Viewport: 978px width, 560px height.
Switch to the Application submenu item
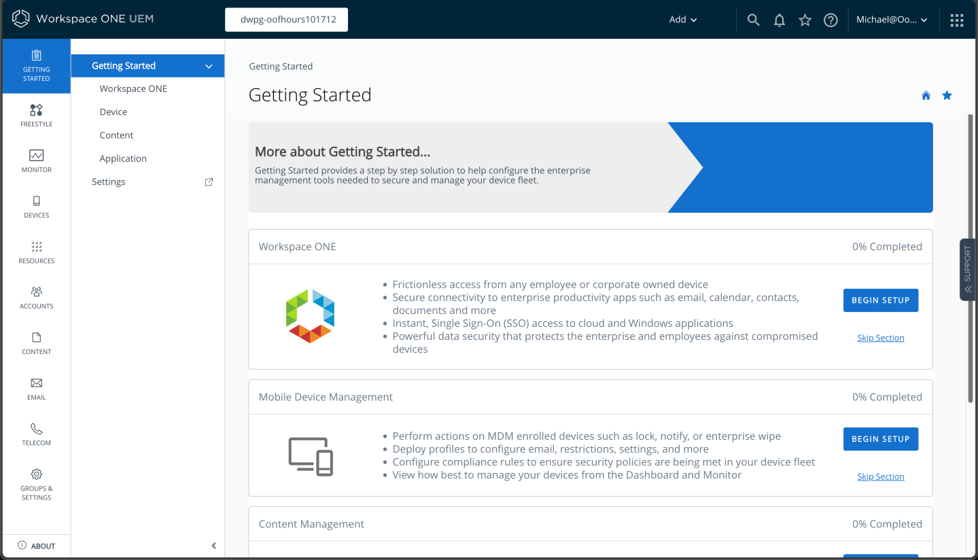tap(123, 158)
